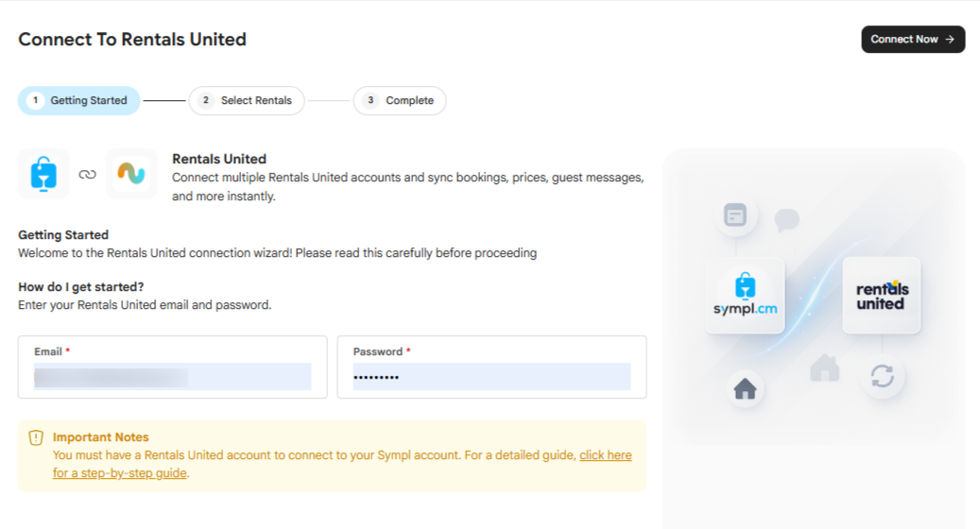The height and width of the screenshot is (529, 980).
Task: Click the shield warning icon beside Important Notes
Action: pyautogui.click(x=36, y=437)
